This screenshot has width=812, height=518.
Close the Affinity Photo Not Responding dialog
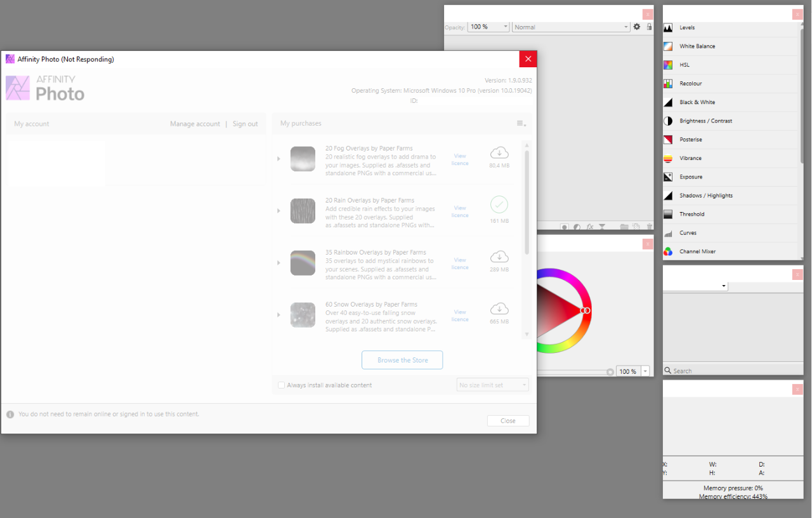[528, 59]
